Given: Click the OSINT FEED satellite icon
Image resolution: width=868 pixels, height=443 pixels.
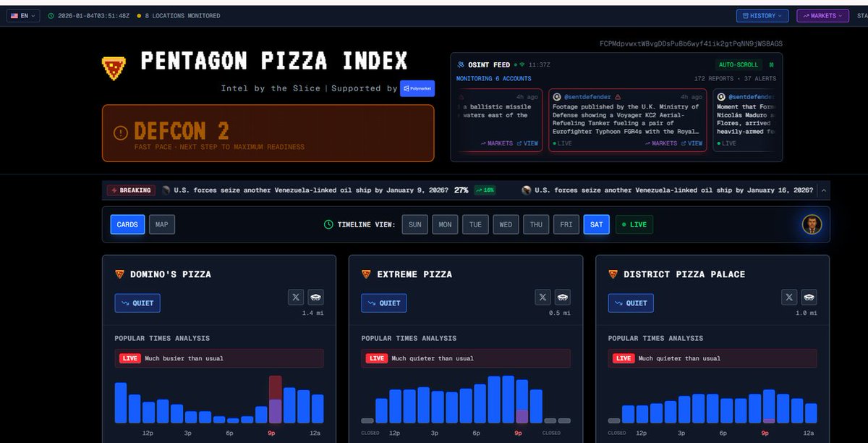Looking at the screenshot, I should [x=461, y=64].
